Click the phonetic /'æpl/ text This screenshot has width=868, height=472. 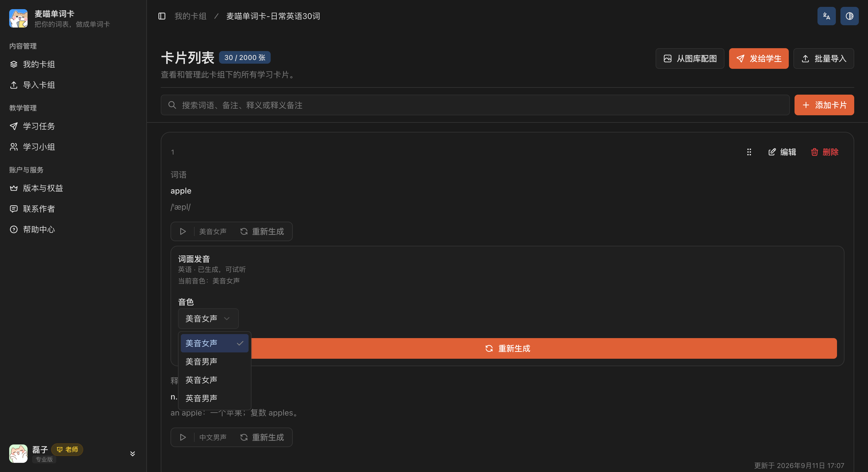tap(180, 207)
